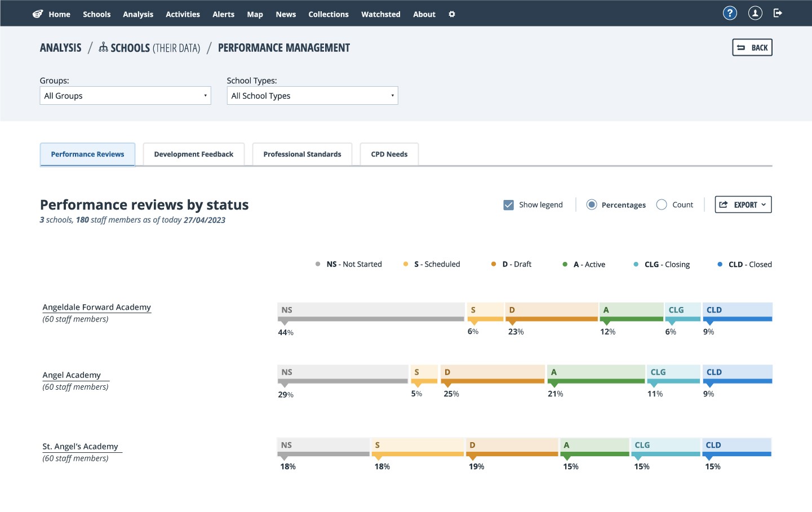
Task: Open the All Groups dropdown
Action: [x=125, y=96]
